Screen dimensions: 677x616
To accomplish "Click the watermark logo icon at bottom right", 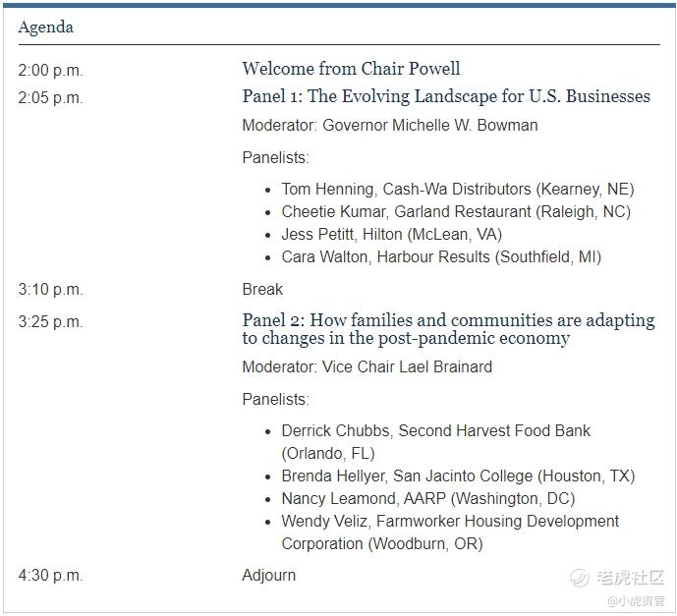I will [580, 578].
